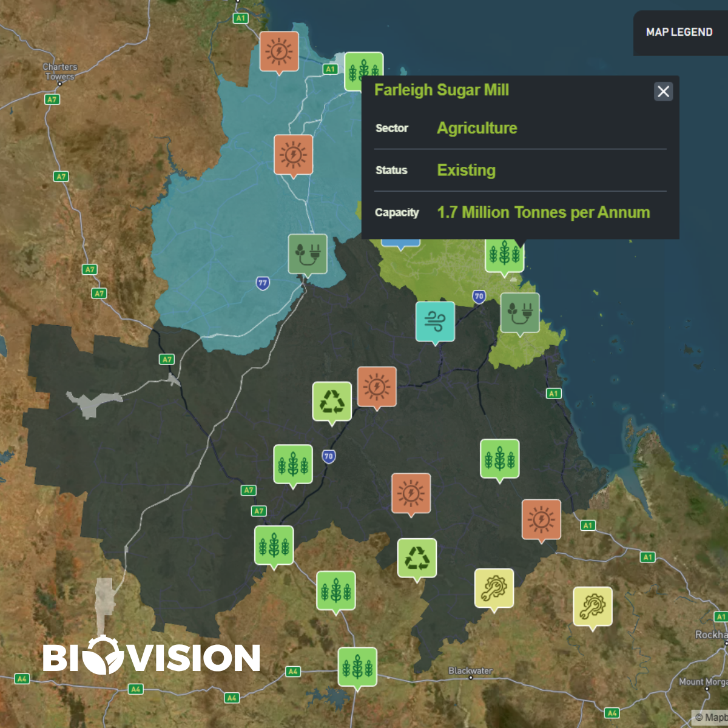
Task: Click the Charters Towers town label
Action: pos(59,72)
